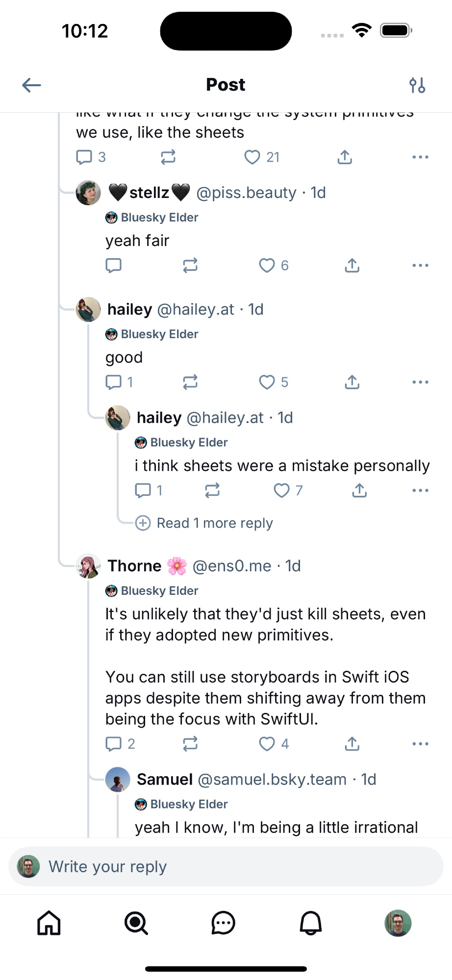Open Search tab in bottom bar
The height and width of the screenshot is (980, 452).
tap(136, 923)
